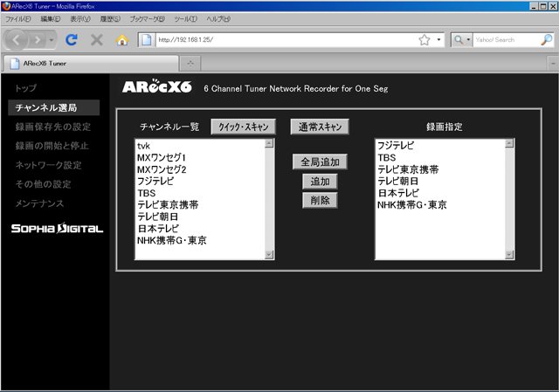The width and height of the screenshot is (559, 392).
Task: Bookmark this page with the star icon
Action: (424, 40)
